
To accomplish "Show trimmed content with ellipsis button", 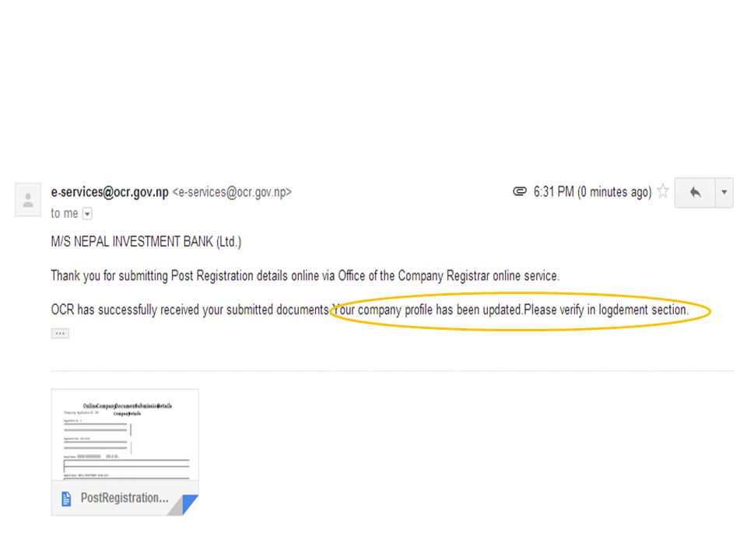I will point(60,334).
